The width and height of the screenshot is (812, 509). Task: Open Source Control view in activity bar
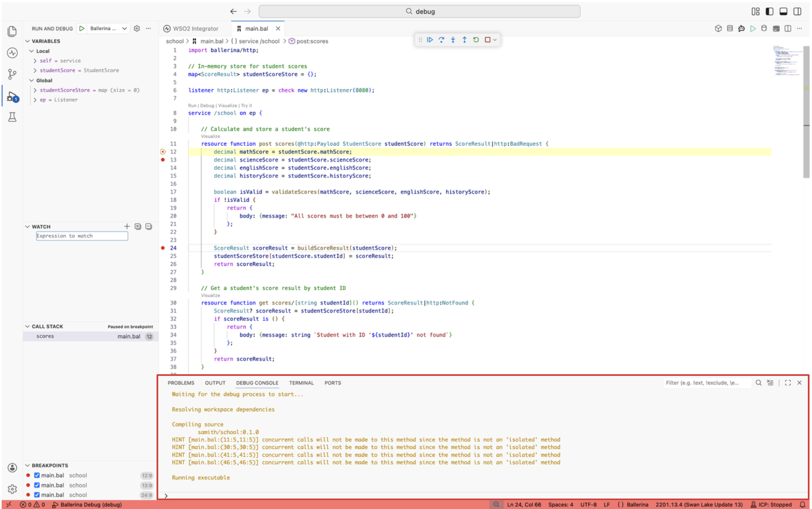[12, 75]
